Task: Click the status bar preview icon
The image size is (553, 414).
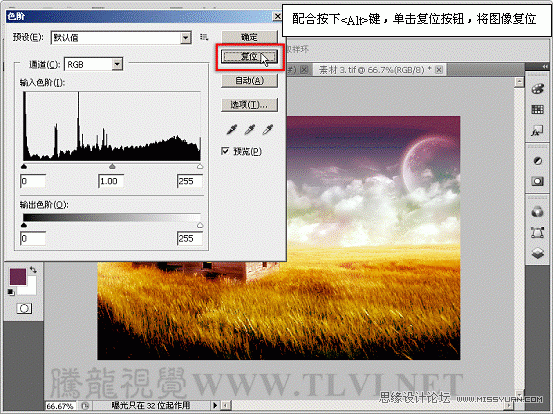Action: click(85, 406)
